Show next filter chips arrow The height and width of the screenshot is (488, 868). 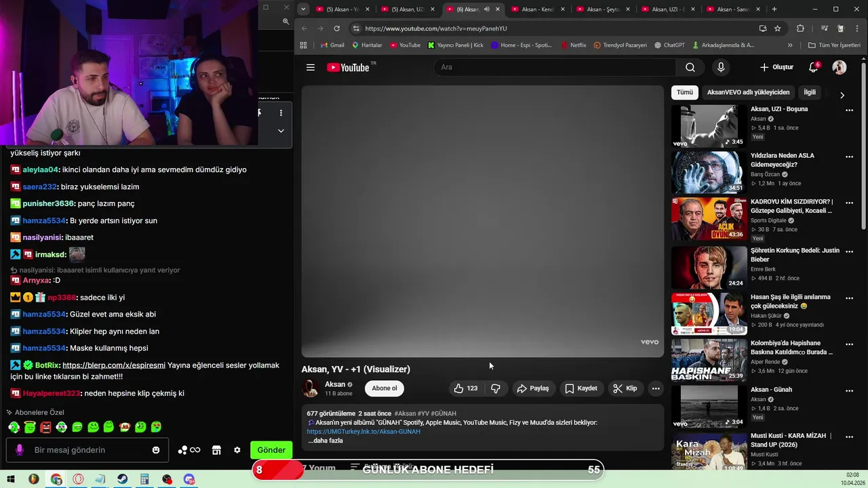[x=842, y=95]
